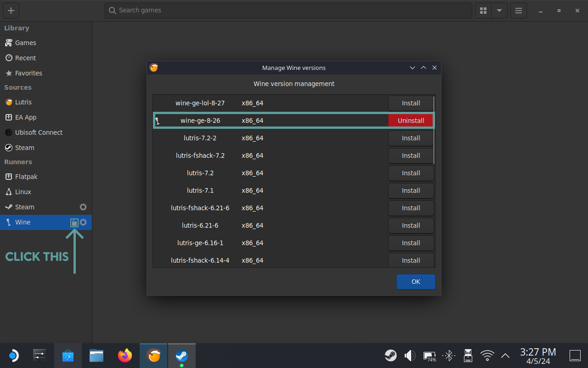Open Wine runner settings gear
This screenshot has height=368, width=588.
[x=83, y=223]
